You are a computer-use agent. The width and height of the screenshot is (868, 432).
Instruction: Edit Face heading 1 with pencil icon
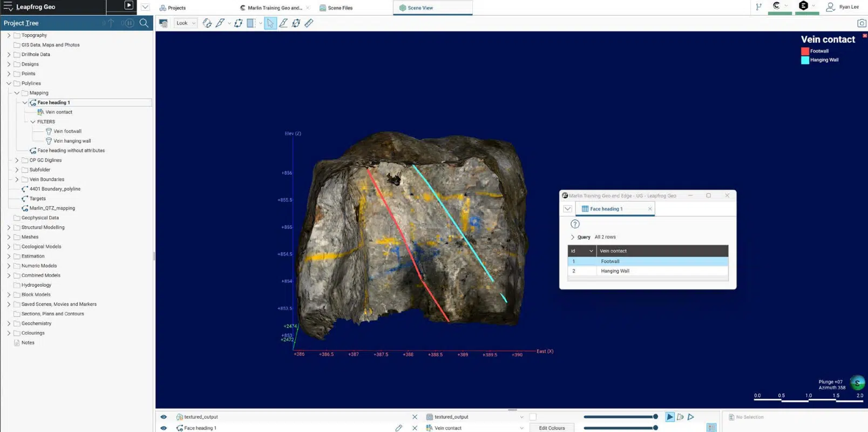click(x=399, y=428)
